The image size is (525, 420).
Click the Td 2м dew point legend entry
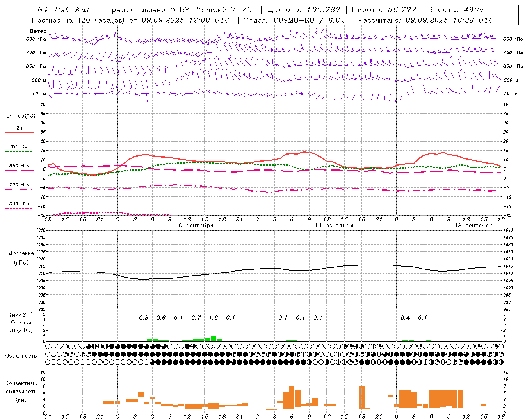[19, 147]
